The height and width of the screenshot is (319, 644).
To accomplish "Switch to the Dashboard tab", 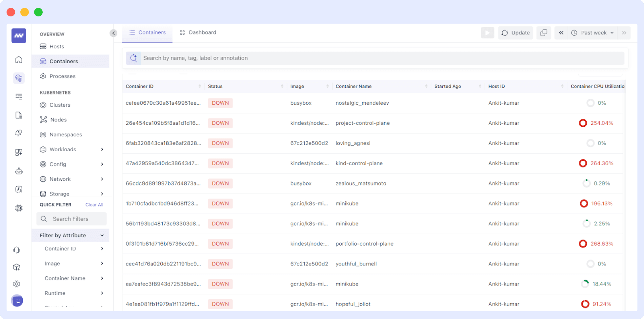I will click(x=198, y=32).
